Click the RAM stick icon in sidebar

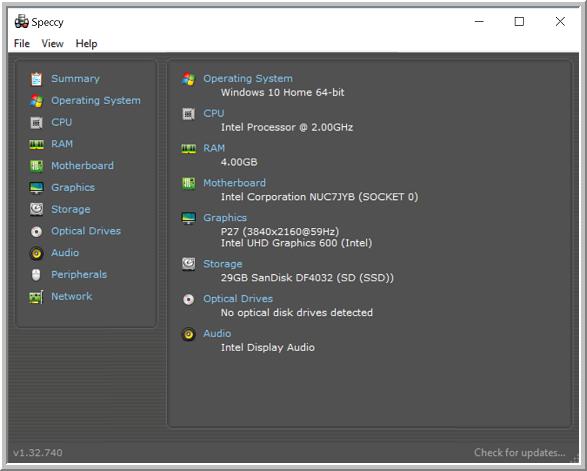coord(36,144)
